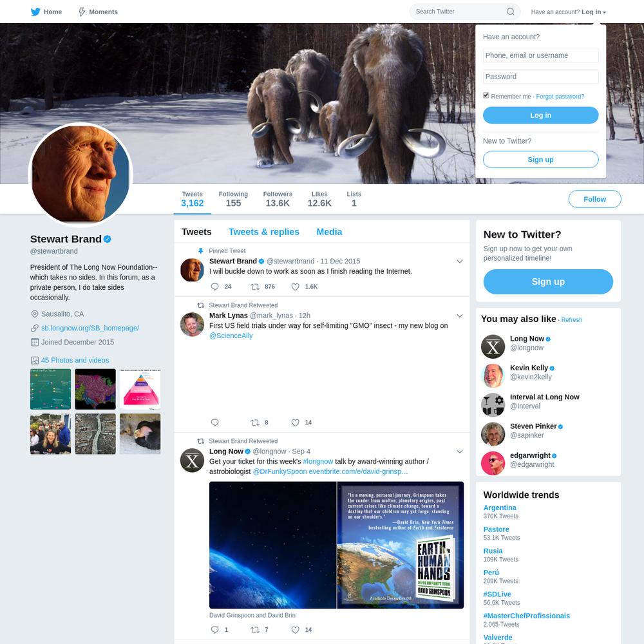Open Moments via the lightning bolt icon
644x644 pixels.
click(82, 12)
